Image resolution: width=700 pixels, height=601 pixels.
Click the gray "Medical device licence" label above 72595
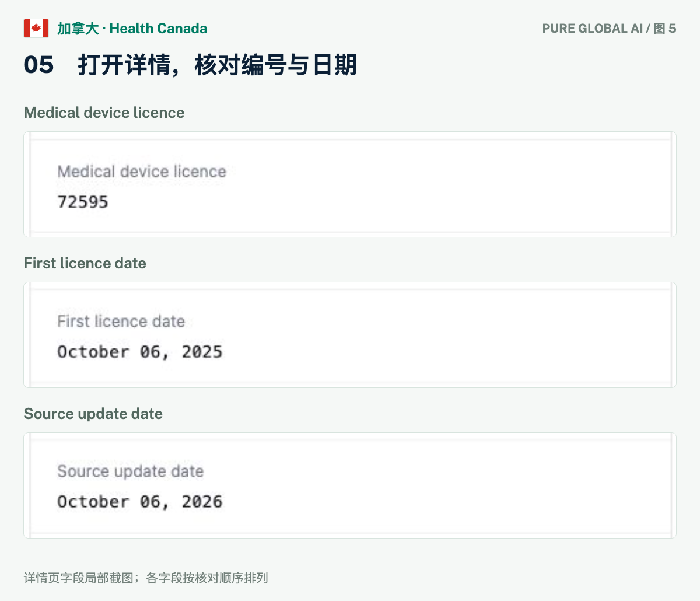(x=142, y=172)
